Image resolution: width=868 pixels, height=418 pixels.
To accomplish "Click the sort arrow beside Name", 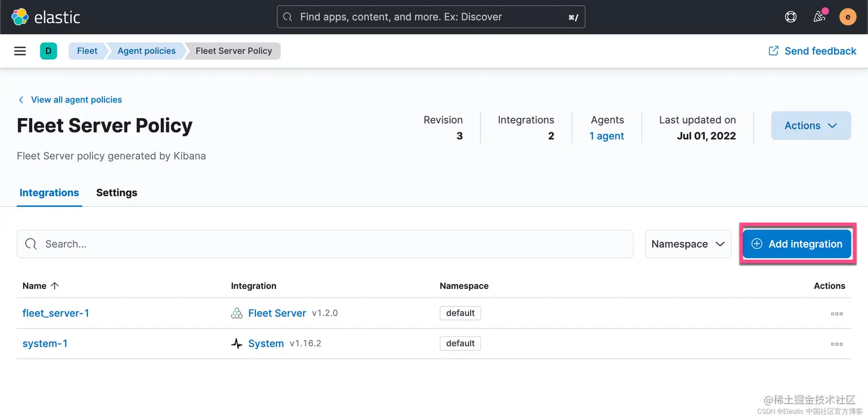I will pos(55,286).
